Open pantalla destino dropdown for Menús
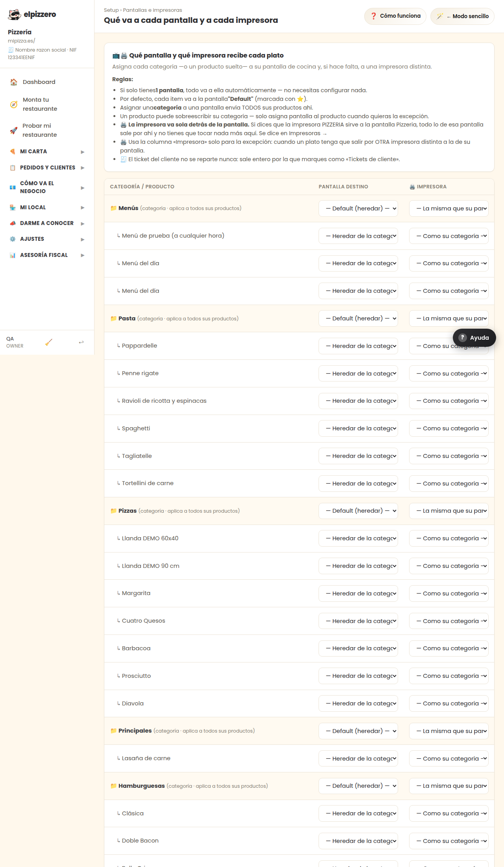Screen dimensions: 504x867 [358, 208]
